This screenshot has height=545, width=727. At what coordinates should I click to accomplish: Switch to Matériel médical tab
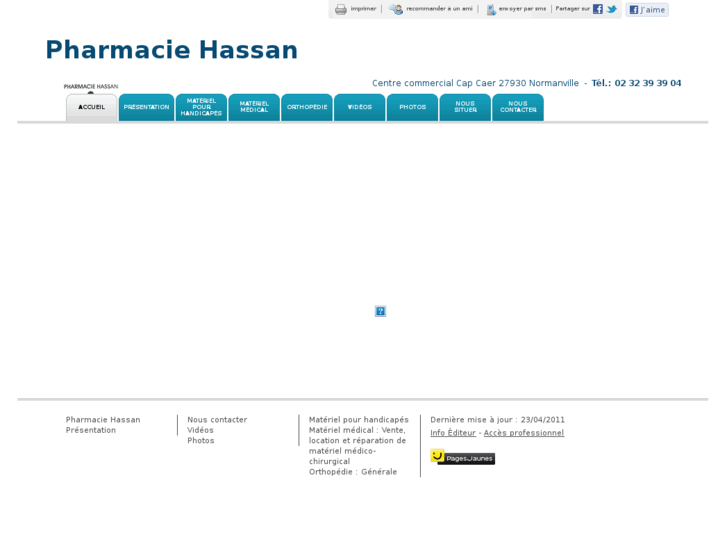(x=254, y=108)
